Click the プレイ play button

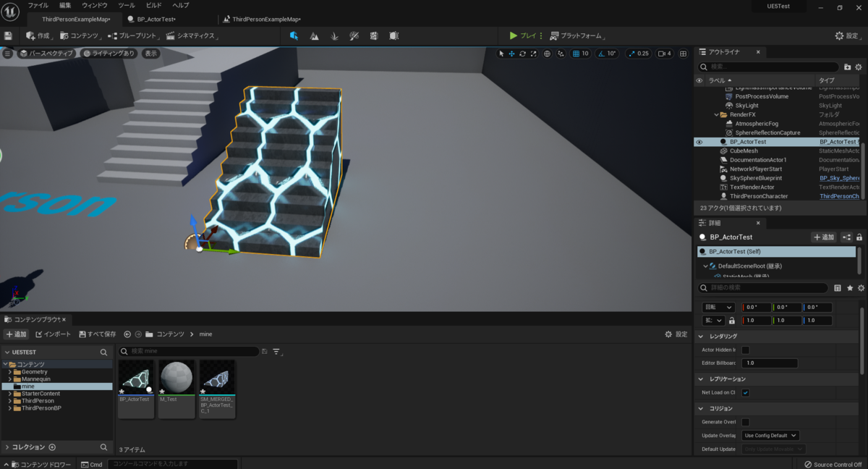click(x=523, y=35)
